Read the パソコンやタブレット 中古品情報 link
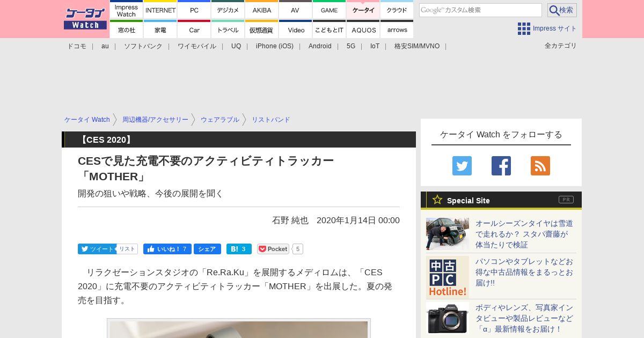 [x=524, y=272]
